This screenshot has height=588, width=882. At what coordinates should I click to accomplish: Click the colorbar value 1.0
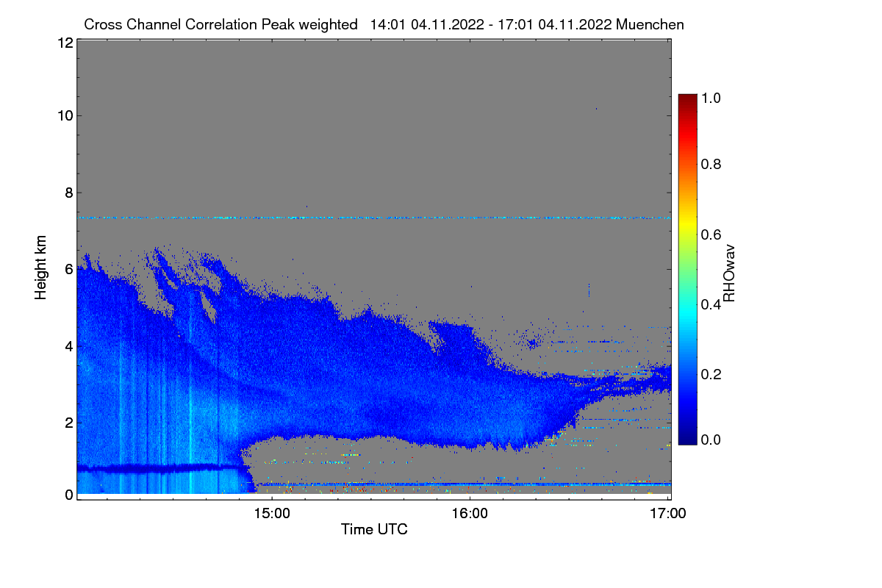pyautogui.click(x=711, y=97)
